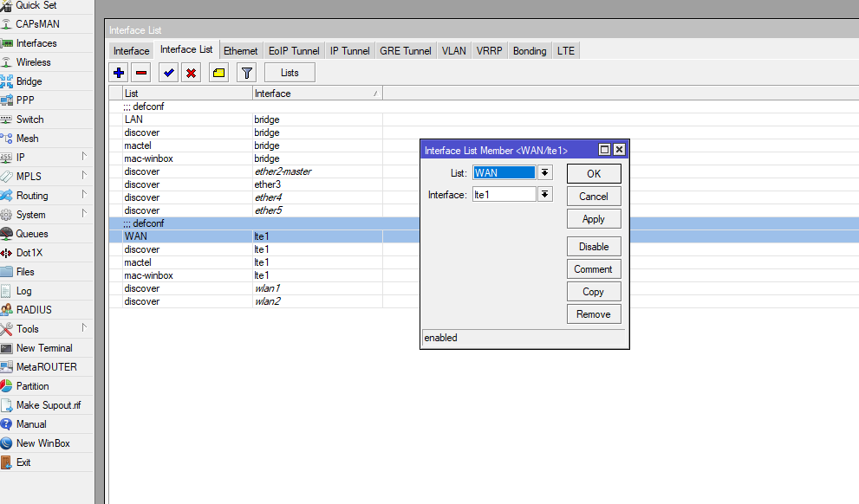Expand the Interface dropdown arrow in dialog
This screenshot has width=859, height=504.
[x=544, y=194]
